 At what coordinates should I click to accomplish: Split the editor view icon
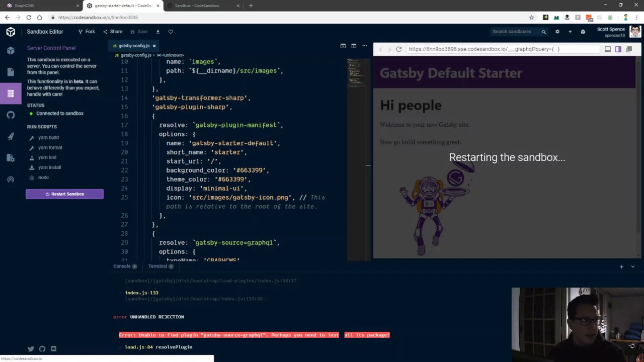click(354, 46)
